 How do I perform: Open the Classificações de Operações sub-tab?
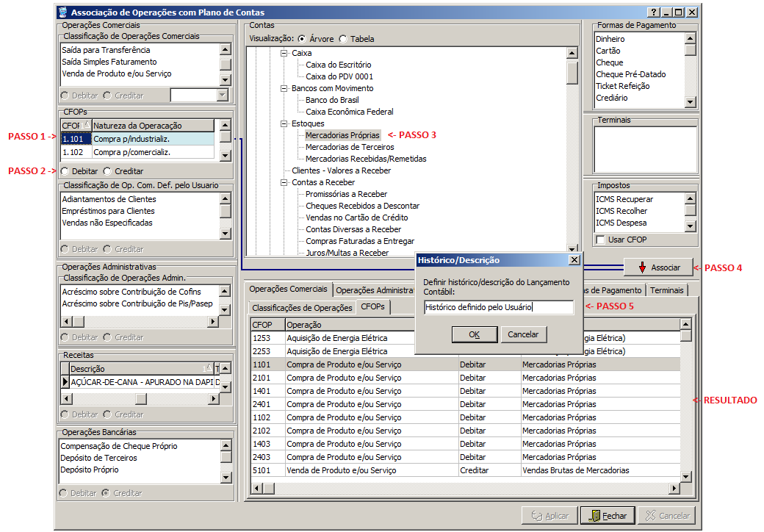302,308
